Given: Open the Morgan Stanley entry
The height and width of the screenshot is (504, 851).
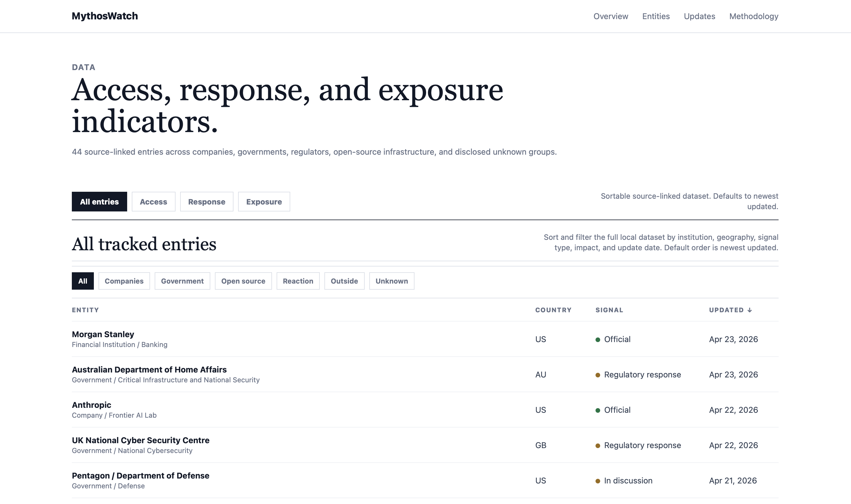Looking at the screenshot, I should click(103, 334).
